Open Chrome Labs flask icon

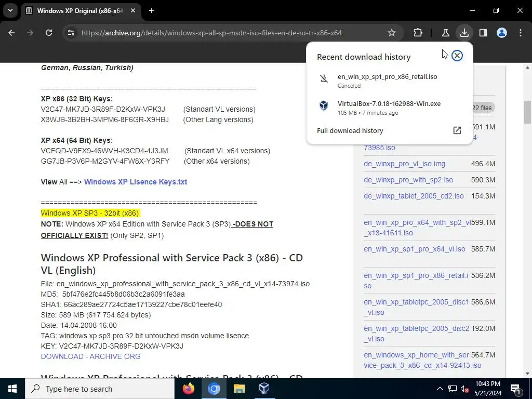click(445, 33)
